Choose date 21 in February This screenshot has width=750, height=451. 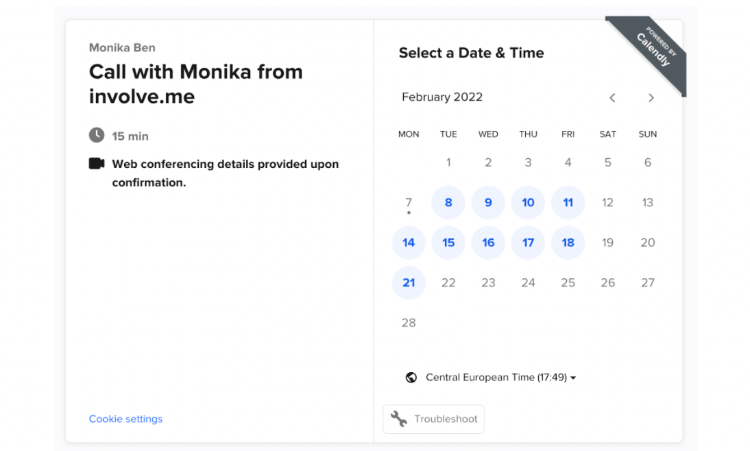408,283
